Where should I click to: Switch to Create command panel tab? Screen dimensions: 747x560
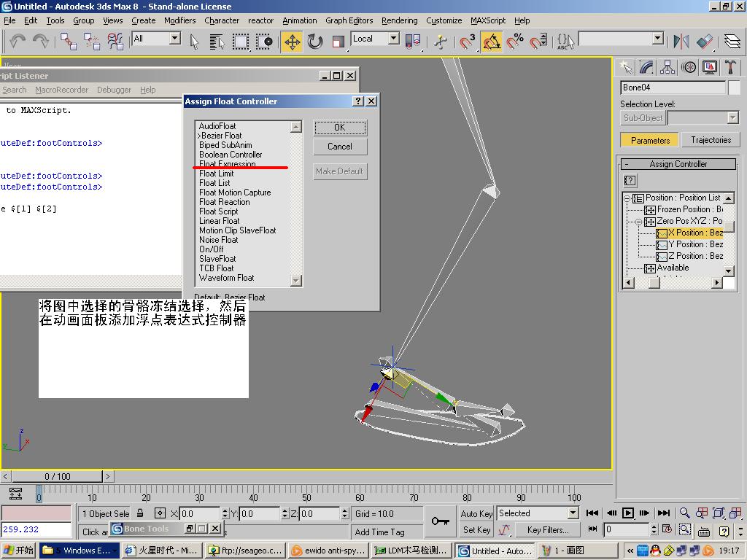(626, 68)
